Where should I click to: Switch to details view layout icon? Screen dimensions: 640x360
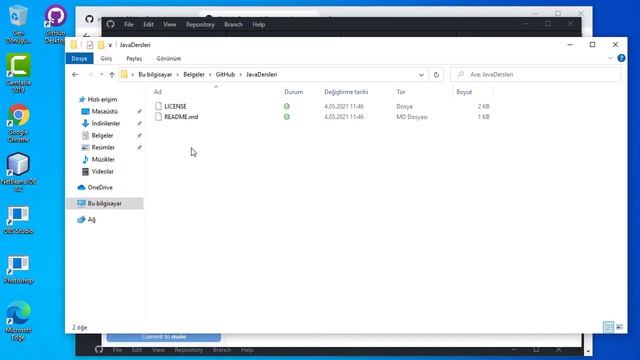click(608, 327)
